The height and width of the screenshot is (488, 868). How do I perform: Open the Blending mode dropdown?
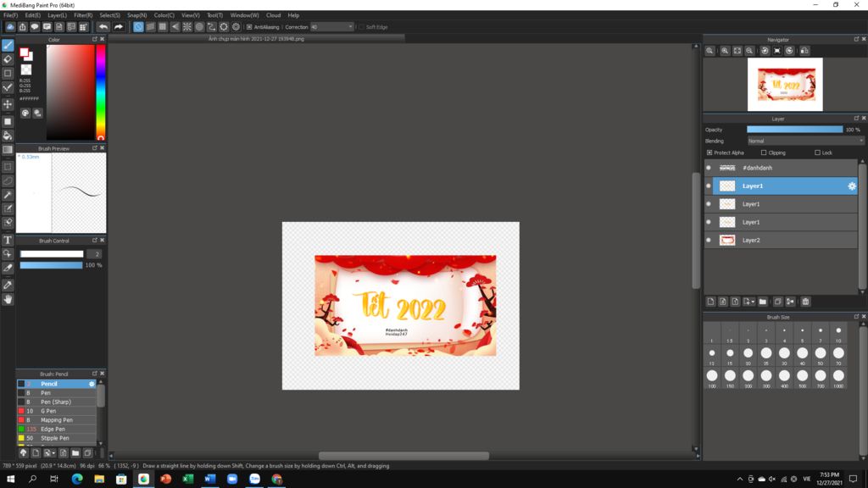click(805, 141)
